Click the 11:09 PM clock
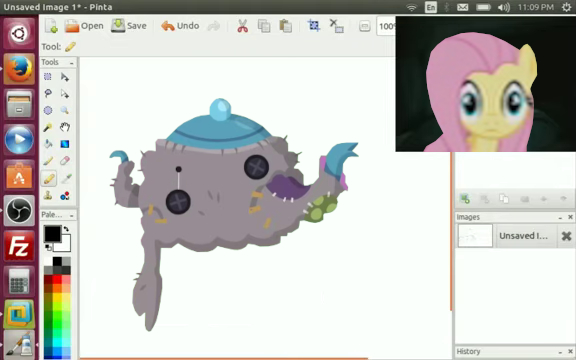Viewport: 576px width, 360px height. (x=536, y=7)
